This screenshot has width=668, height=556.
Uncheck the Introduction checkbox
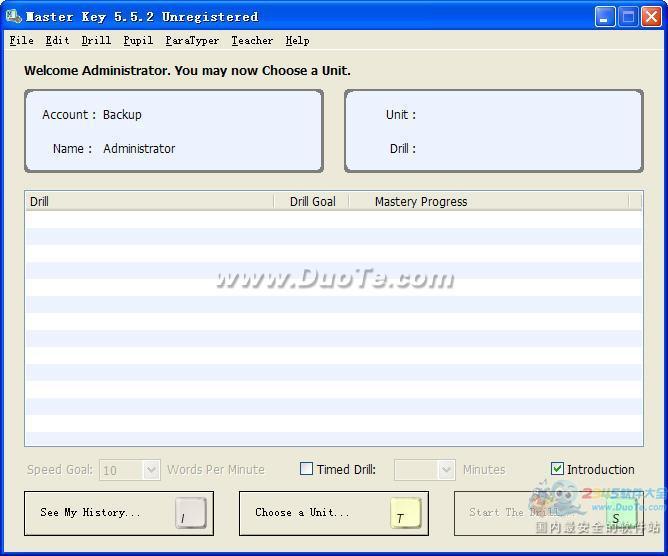click(x=558, y=469)
